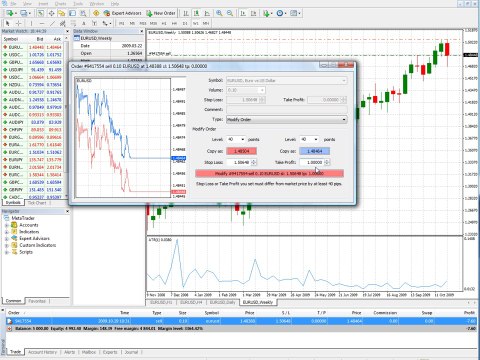The height and width of the screenshot is (360, 480).
Task: Switch timeframe to MN
Action: pos(206,23)
